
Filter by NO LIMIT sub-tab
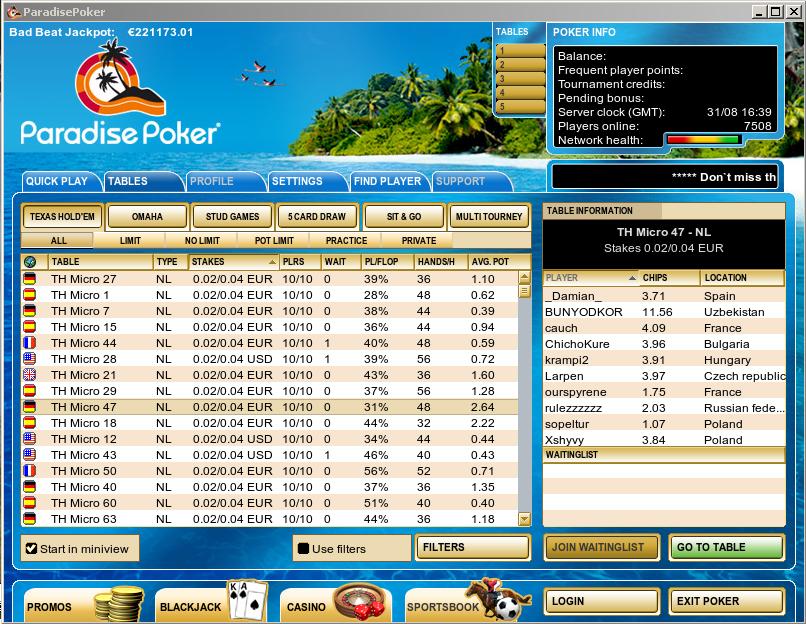tap(202, 241)
